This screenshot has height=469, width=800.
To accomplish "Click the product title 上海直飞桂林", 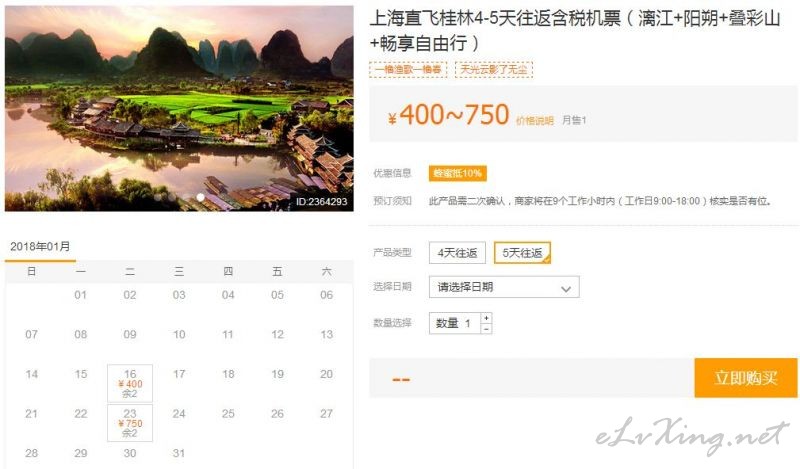I will coord(574,31).
